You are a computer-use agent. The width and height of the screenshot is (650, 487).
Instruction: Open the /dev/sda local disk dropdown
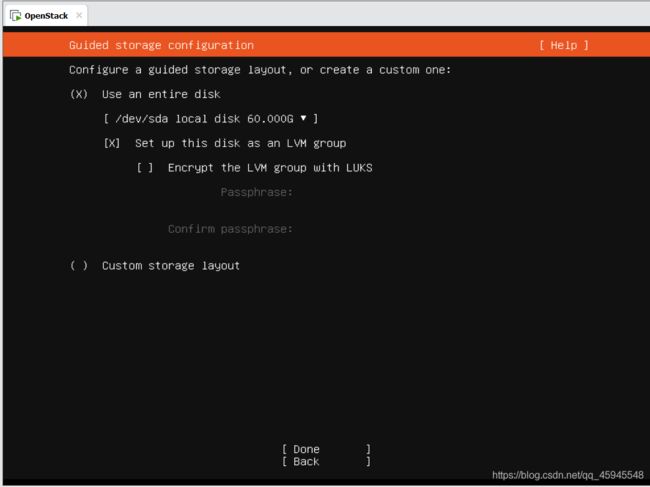211,119
